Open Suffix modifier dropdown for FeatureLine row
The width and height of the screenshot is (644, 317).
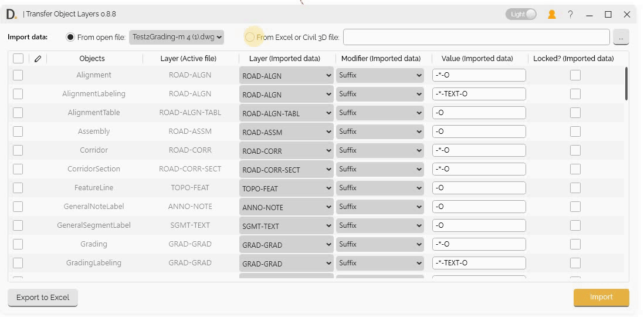tap(380, 188)
